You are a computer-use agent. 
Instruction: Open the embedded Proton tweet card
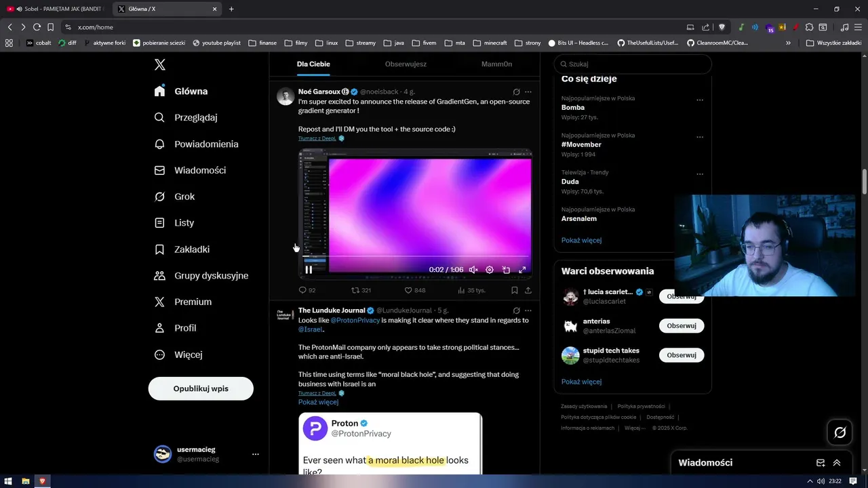pyautogui.click(x=390, y=443)
